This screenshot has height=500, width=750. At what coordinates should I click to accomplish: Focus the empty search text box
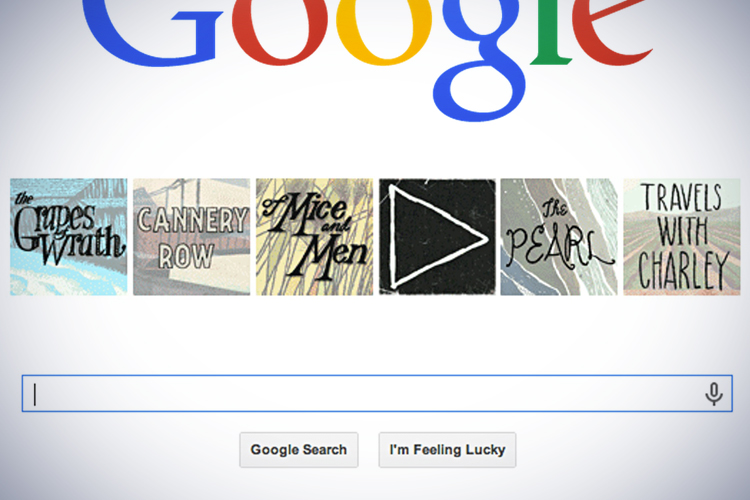pyautogui.click(x=377, y=393)
